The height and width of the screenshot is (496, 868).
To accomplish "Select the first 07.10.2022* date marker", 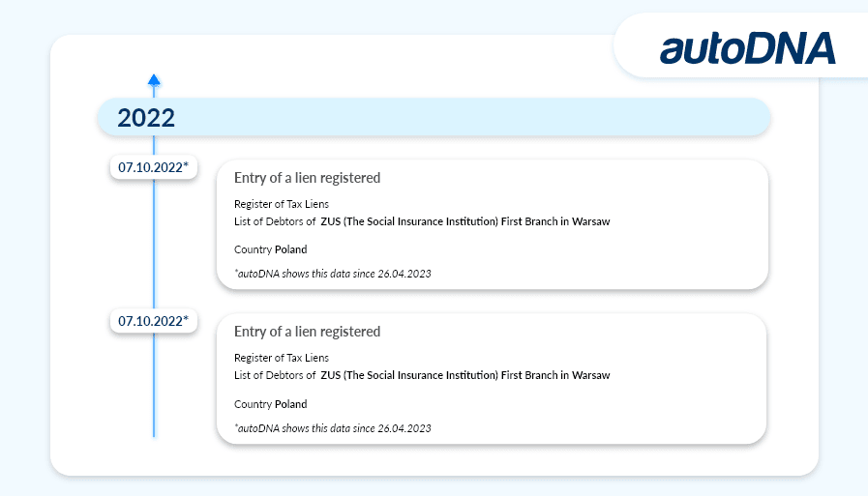I will coord(153,167).
